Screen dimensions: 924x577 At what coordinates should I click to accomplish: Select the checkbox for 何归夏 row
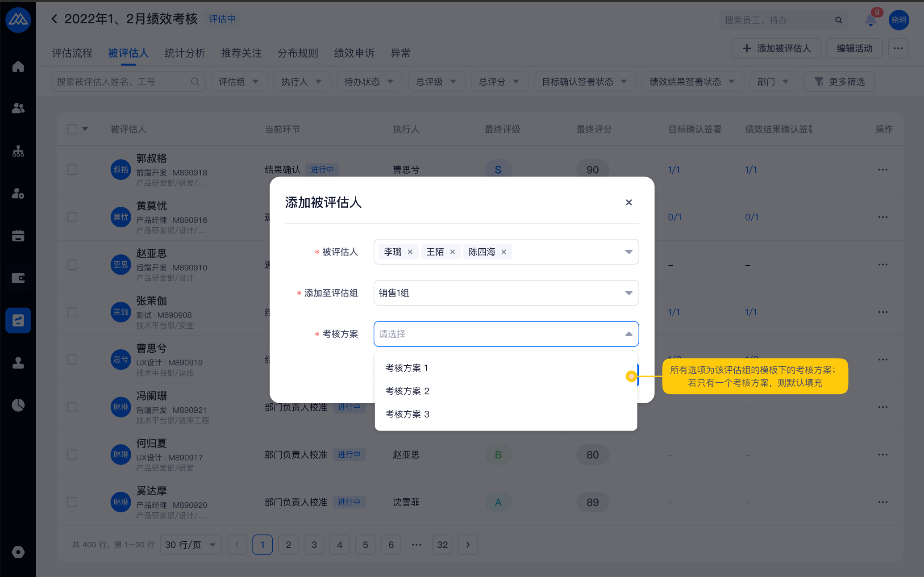pyautogui.click(x=72, y=455)
